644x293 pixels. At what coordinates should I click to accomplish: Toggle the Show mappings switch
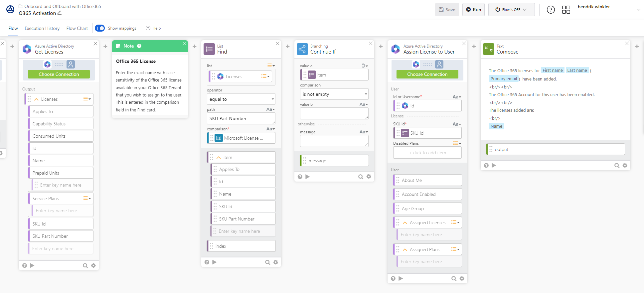pos(100,28)
